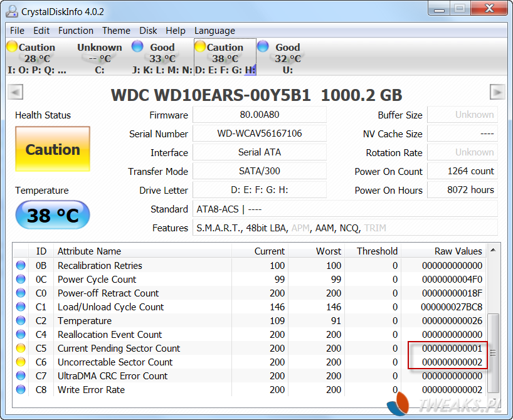Select the Good 32 °C U: disk tab

[x=287, y=58]
